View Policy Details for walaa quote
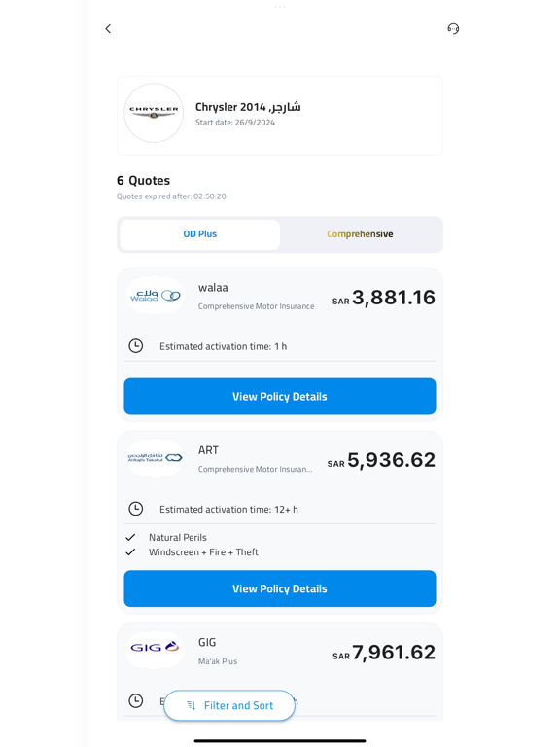This screenshot has height=747, width=560. coord(280,397)
